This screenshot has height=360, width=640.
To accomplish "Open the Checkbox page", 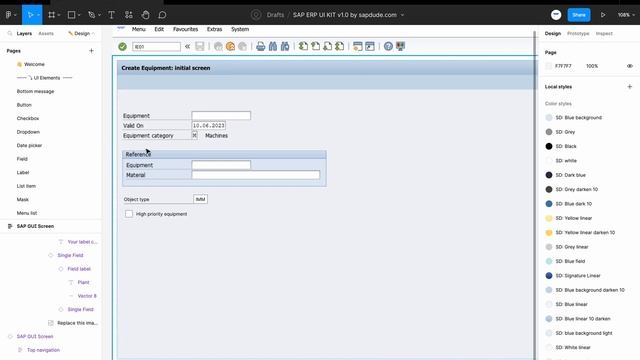I will coord(28,118).
